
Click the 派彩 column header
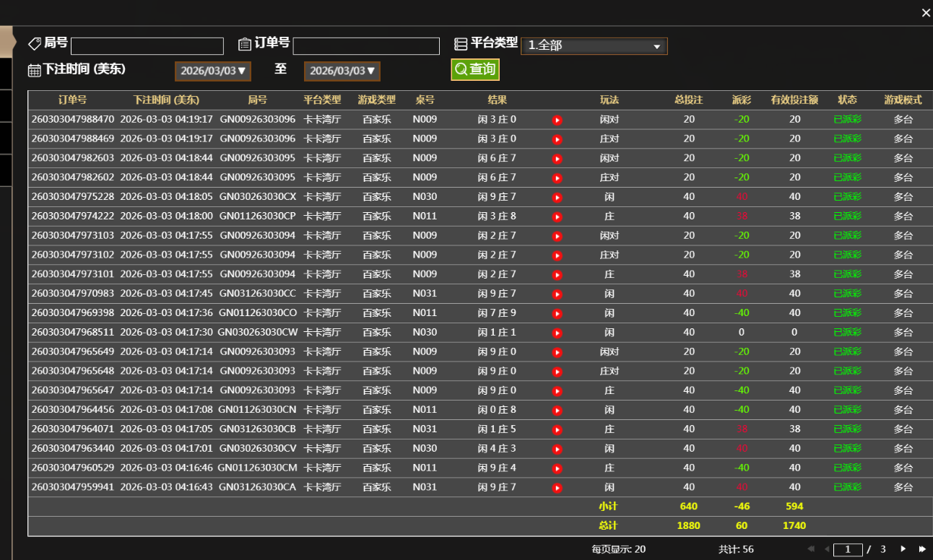[741, 100]
